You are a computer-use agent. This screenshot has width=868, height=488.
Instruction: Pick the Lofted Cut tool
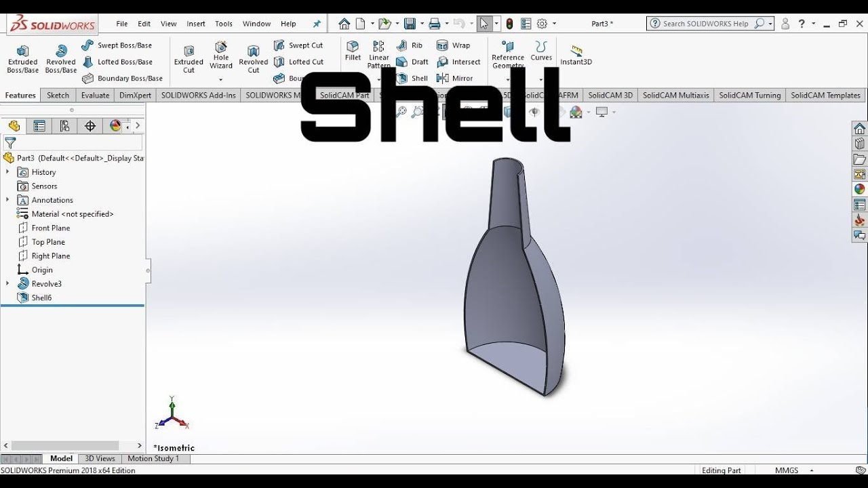click(x=298, y=62)
